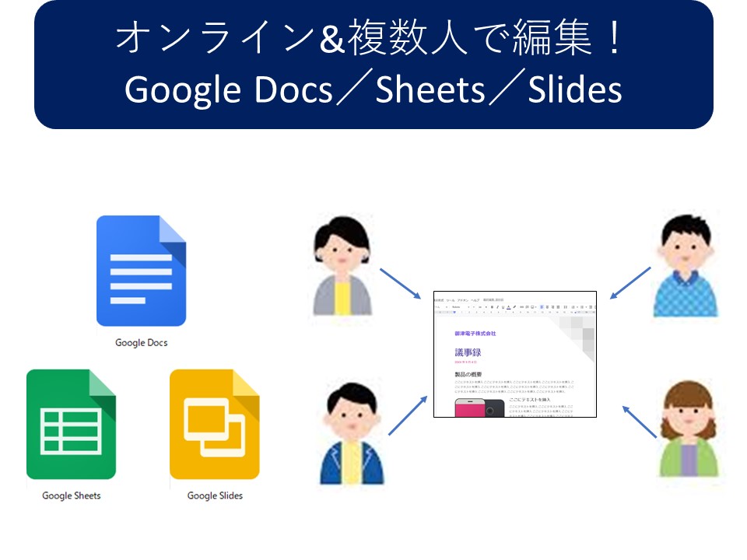Viewport: 747px width, 560px height.
Task: Select the man in the blue checkered shirt
Action: [686, 266]
